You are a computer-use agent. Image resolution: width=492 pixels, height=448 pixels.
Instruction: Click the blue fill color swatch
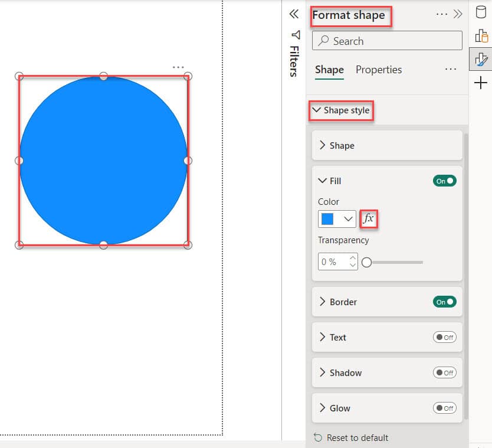click(x=327, y=219)
